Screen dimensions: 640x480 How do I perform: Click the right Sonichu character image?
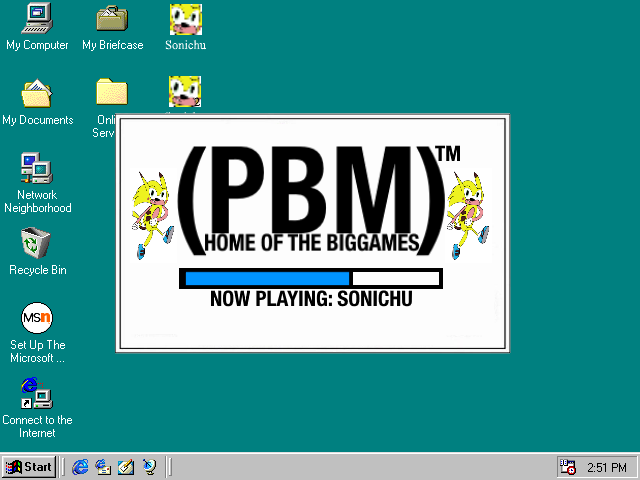468,216
